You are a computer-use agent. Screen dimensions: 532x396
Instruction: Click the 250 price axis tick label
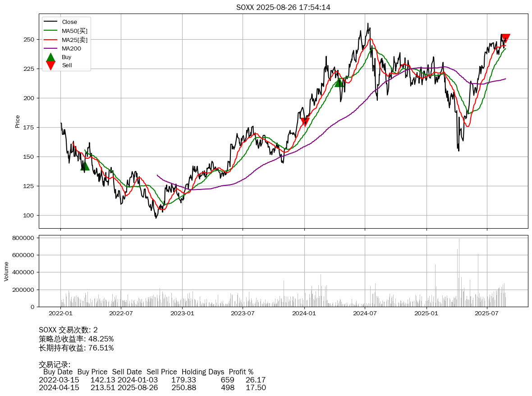point(29,40)
